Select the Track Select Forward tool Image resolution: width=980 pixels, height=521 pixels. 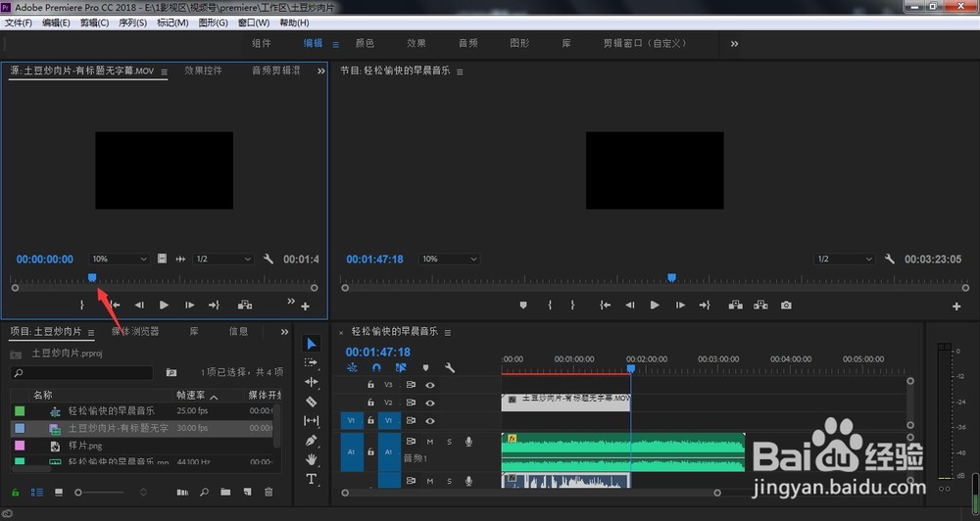tap(312, 362)
